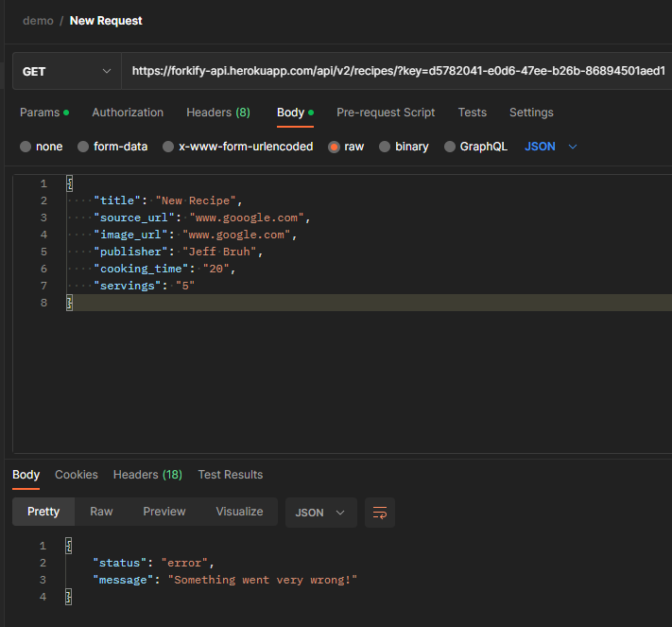Click the "image_url" key line
The image size is (672, 627).
pyautogui.click(x=130, y=235)
